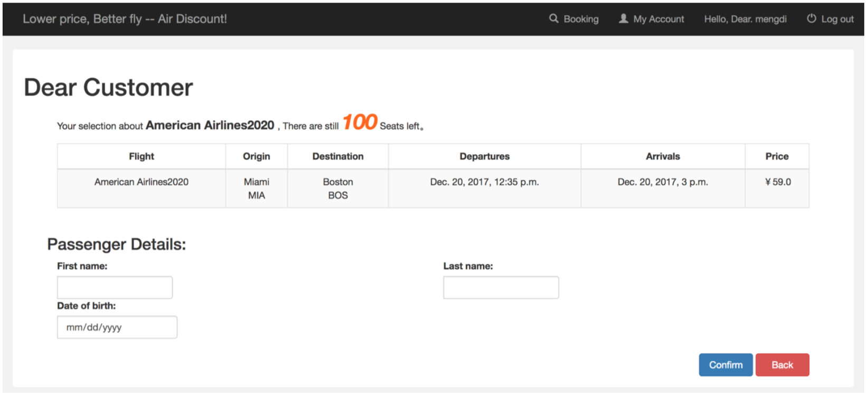868x397 pixels.
Task: Select the 'First name:' label
Action: (82, 266)
